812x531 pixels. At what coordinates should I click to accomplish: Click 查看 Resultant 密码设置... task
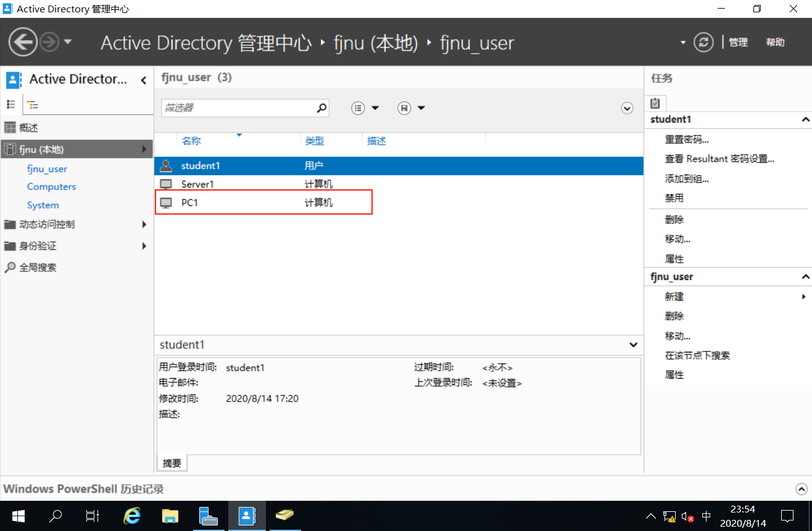pyautogui.click(x=719, y=158)
